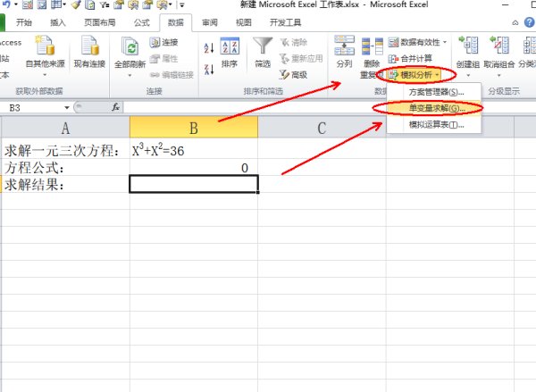Expand the Ungroup (取消组合) dropdown arrow

click(498, 76)
